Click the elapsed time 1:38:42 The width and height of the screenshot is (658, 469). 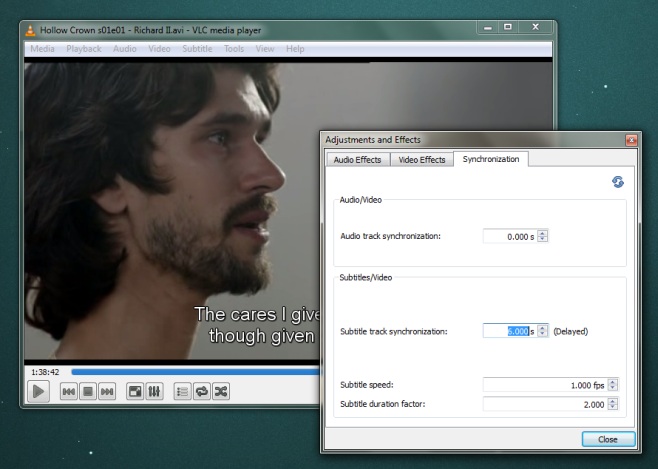(x=45, y=372)
